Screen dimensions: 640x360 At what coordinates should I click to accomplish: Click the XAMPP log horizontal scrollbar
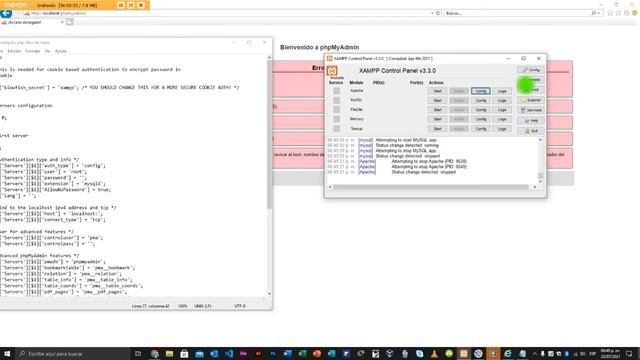point(431,187)
